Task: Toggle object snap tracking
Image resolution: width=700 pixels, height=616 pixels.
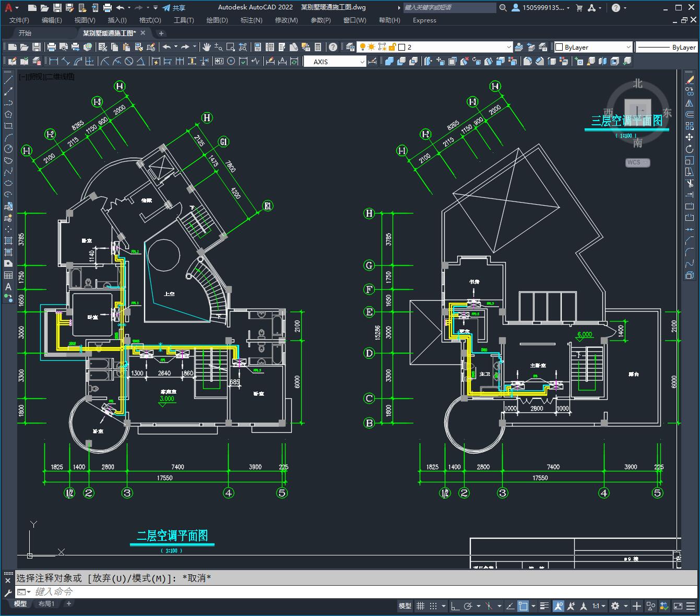Action: tap(509, 606)
